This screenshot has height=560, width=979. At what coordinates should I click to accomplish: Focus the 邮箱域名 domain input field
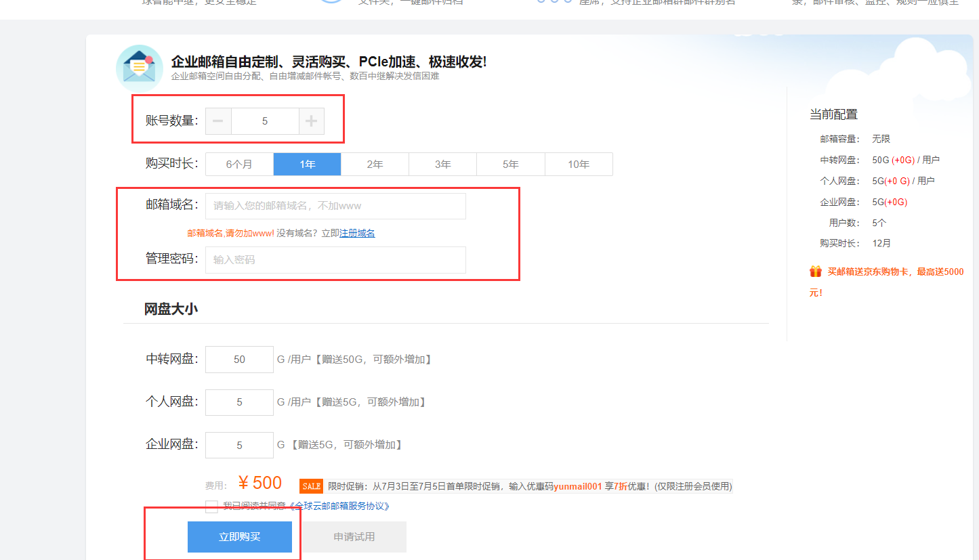coord(335,206)
